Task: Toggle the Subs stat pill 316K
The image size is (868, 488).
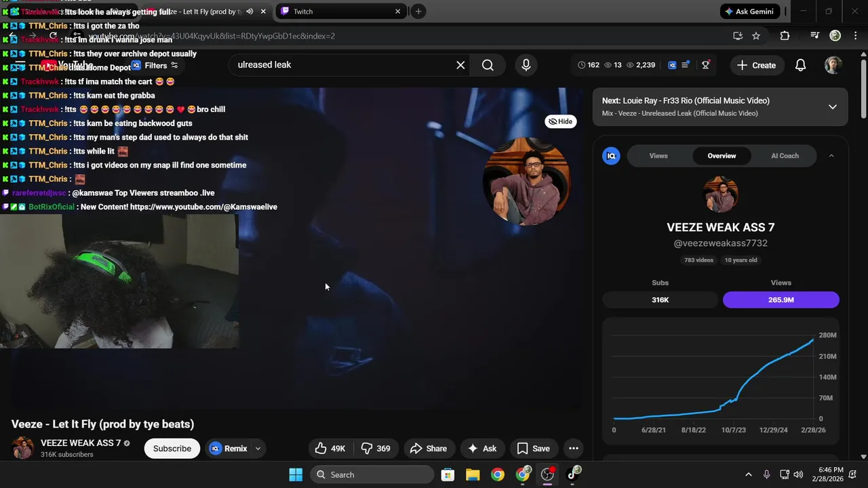Action: (660, 300)
